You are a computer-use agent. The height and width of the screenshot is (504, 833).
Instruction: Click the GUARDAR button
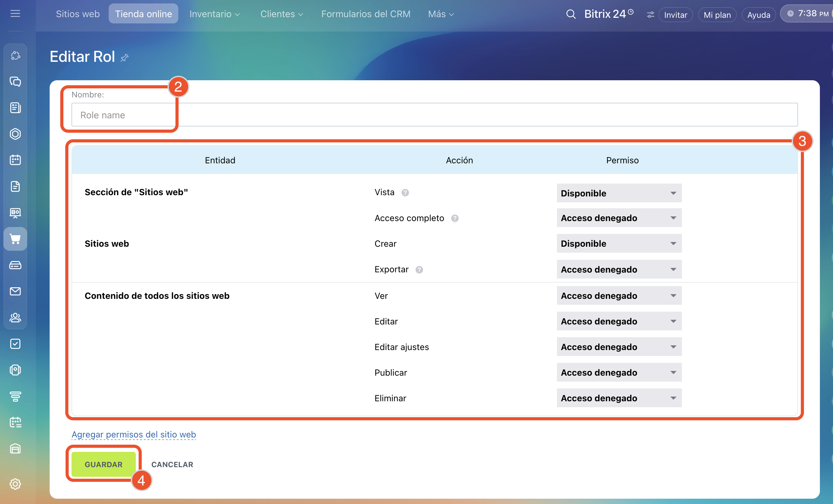(103, 464)
